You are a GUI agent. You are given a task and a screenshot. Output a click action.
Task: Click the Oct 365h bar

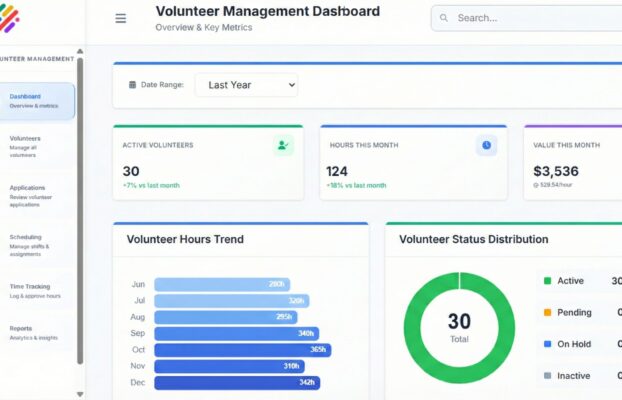pyautogui.click(x=243, y=350)
